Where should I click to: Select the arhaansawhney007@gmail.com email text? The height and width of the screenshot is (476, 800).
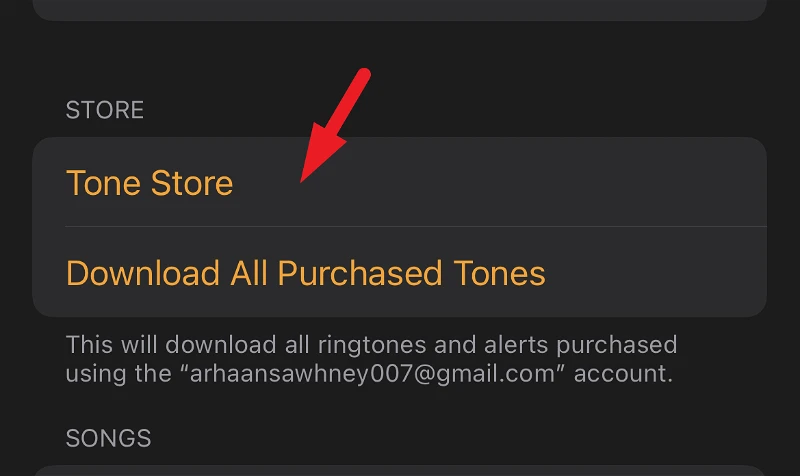[x=372, y=373]
